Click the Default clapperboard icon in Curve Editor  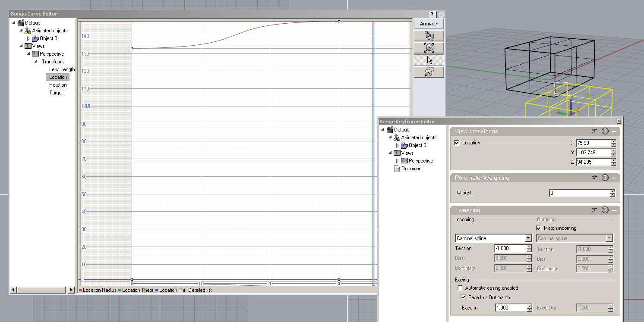tap(21, 23)
